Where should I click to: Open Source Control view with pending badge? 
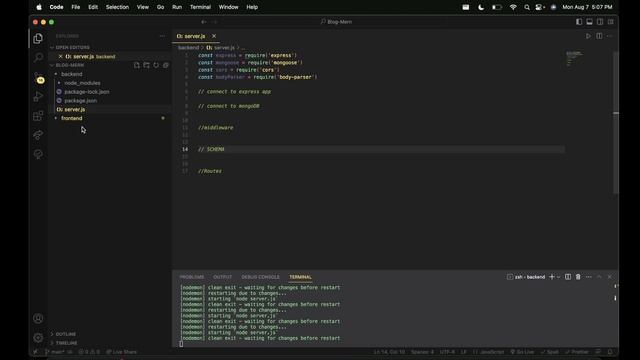click(38, 78)
